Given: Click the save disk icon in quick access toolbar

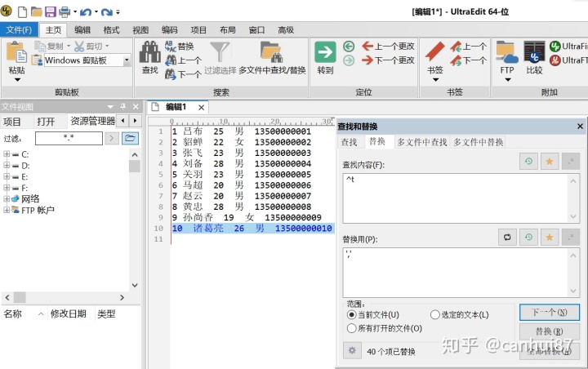Looking at the screenshot, I should pos(51,12).
